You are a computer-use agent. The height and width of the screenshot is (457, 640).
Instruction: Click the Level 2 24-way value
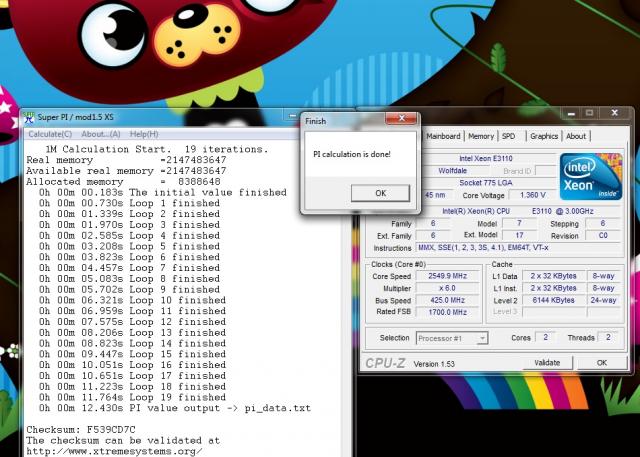tap(603, 300)
